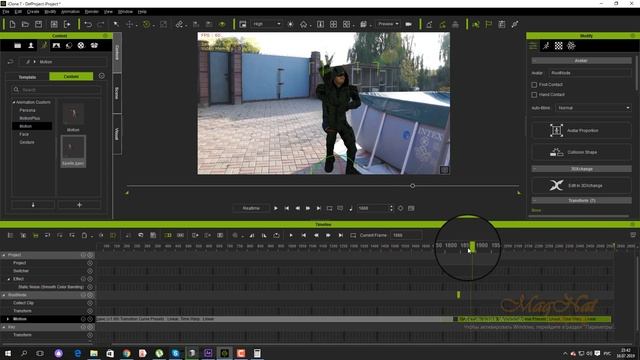Image resolution: width=640 pixels, height=360 pixels.
Task: Click the Avatar Proportion button label
Action: point(582,131)
